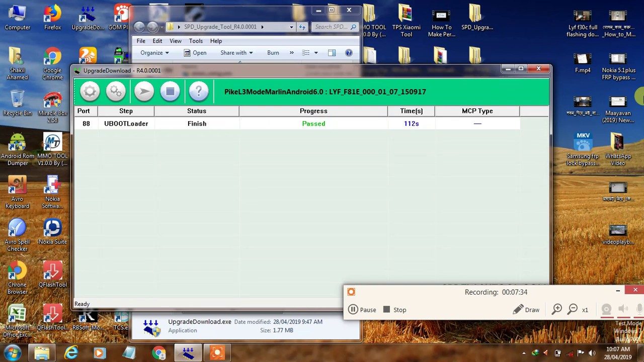Viewport: 644px width, 362px height.
Task: Open the Edit menu in Explorer window
Action: coord(157,41)
